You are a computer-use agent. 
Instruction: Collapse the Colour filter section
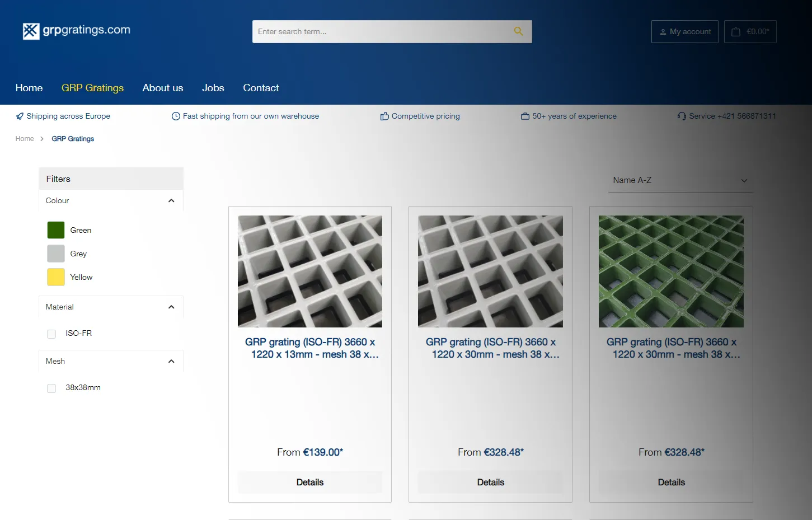(x=171, y=200)
